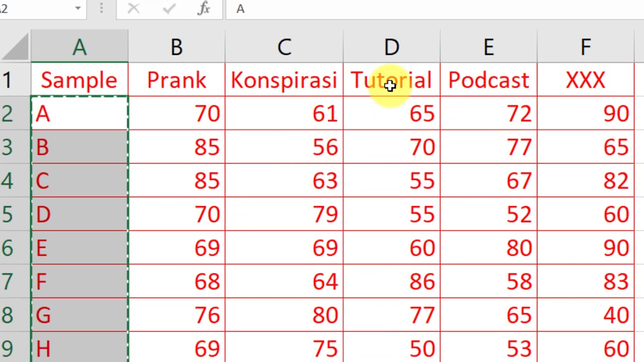Click Tutorial value 86 in row 7
The width and height of the screenshot is (644, 362).
coord(392,282)
